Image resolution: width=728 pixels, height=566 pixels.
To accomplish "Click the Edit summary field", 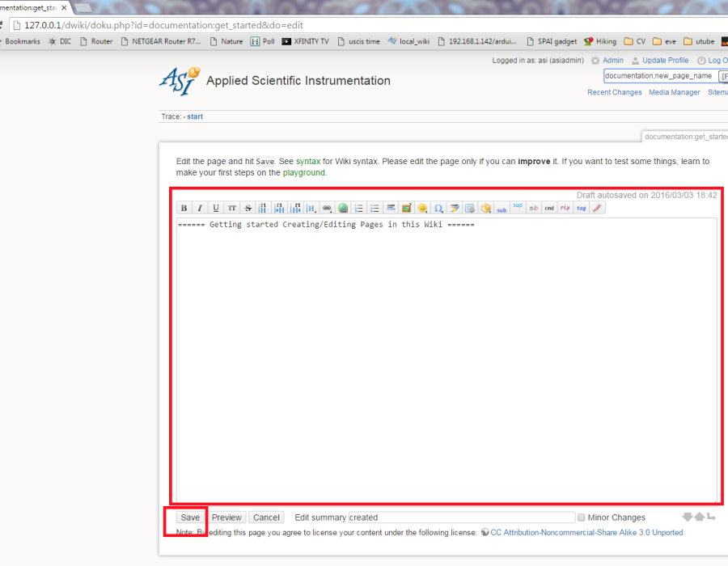I will tap(462, 517).
